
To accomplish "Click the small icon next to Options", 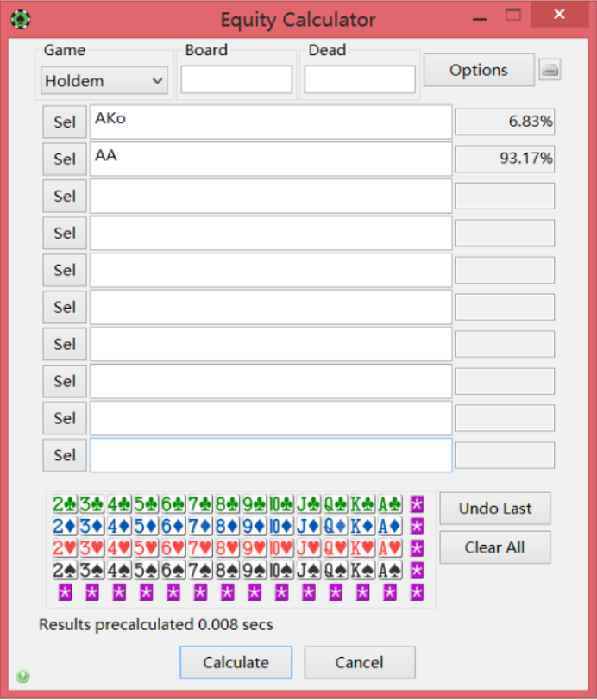I will click(550, 71).
